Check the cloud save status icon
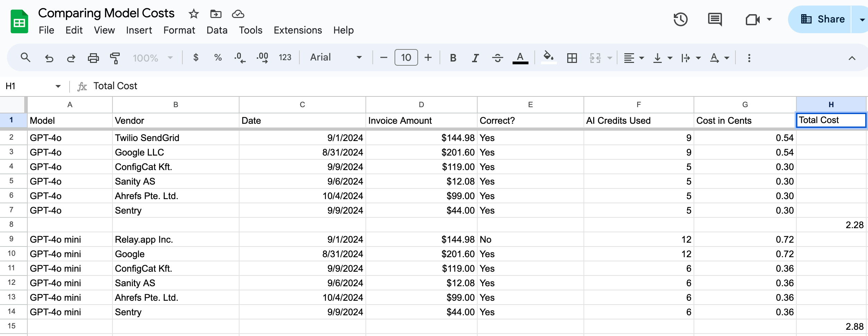The image size is (868, 336). pyautogui.click(x=238, y=14)
